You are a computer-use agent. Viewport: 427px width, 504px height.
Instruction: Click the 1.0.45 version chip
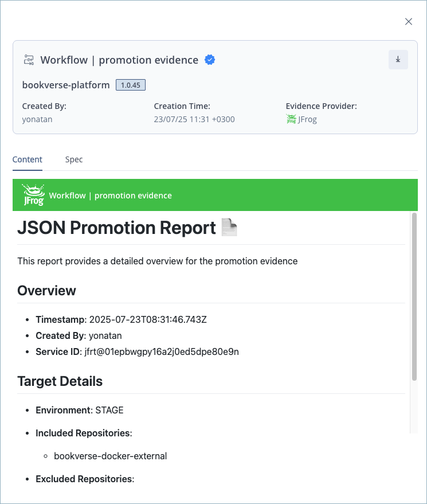click(130, 84)
